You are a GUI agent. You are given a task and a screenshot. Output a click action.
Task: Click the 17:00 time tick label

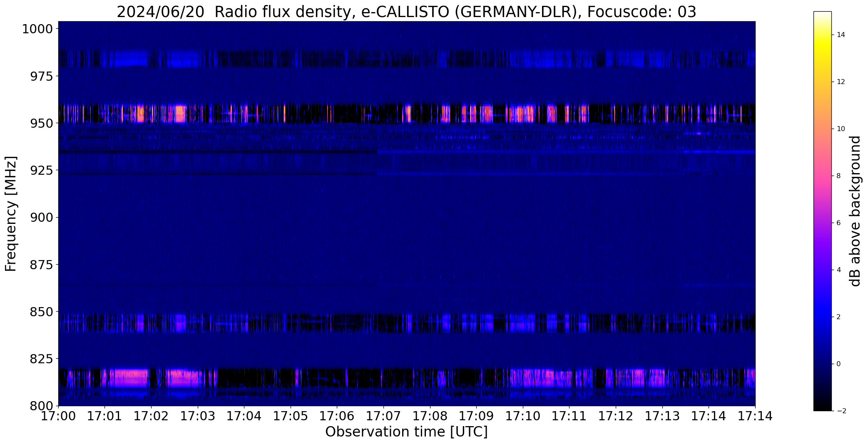(x=58, y=416)
